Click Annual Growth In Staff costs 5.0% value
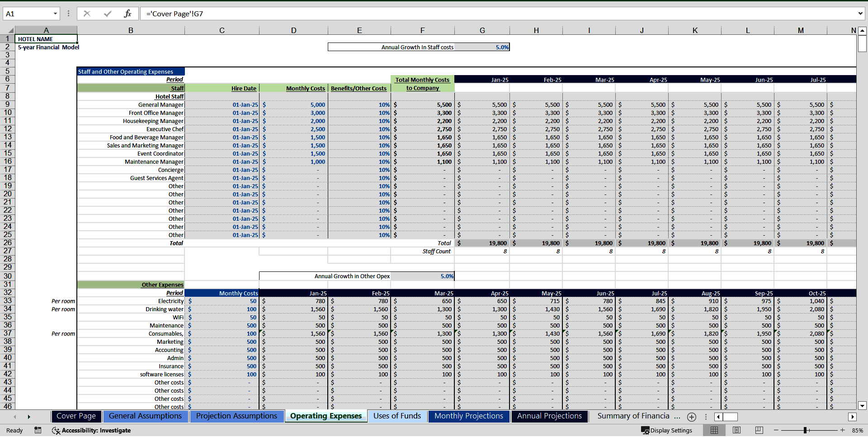 tap(482, 47)
